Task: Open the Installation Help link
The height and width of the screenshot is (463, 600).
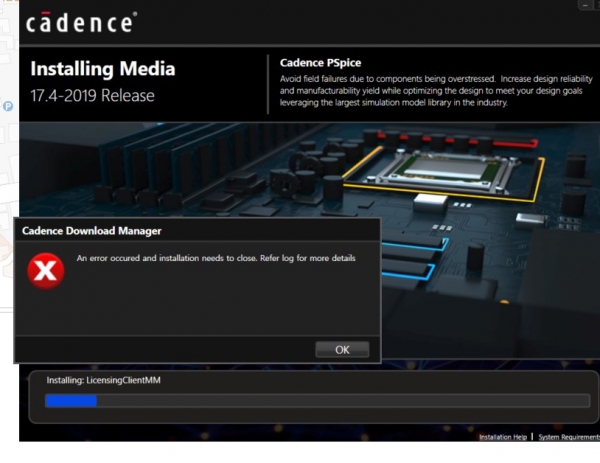Action: pyautogui.click(x=503, y=437)
